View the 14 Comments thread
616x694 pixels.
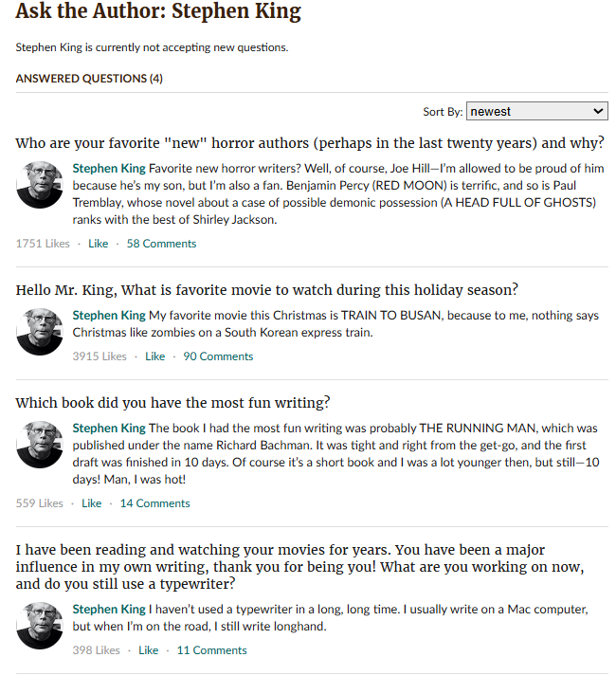154,503
